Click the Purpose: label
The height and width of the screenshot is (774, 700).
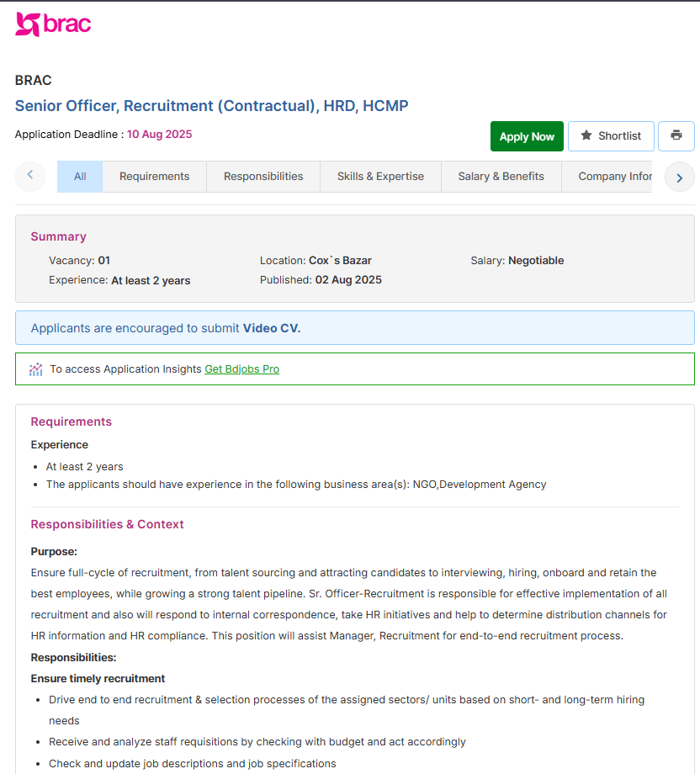tap(54, 551)
